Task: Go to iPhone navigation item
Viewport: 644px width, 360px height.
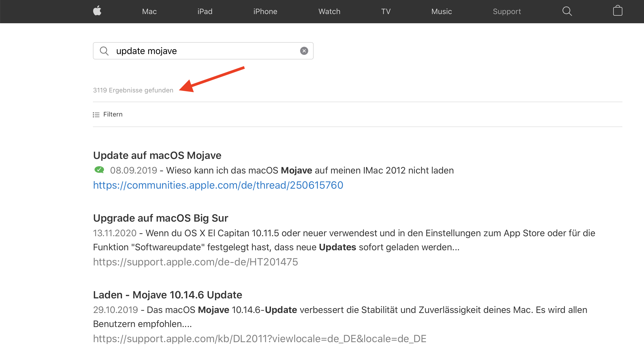Action: click(265, 11)
